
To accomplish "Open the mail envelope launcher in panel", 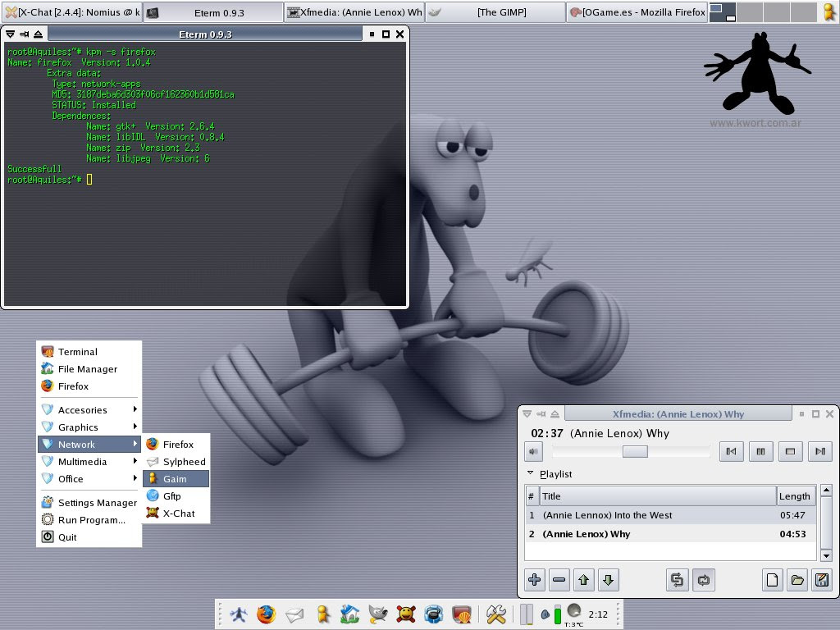I will tap(294, 614).
